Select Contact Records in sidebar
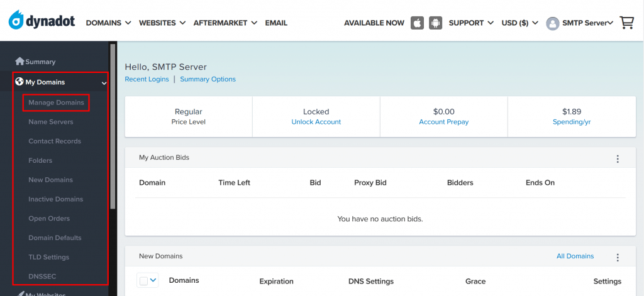Viewport: 644px width, 296px height. pos(55,141)
